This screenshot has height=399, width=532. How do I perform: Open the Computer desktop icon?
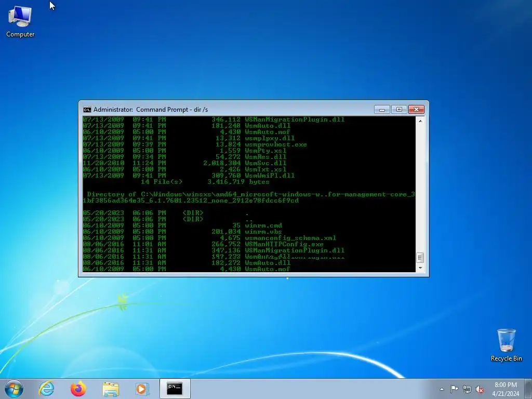point(20,21)
